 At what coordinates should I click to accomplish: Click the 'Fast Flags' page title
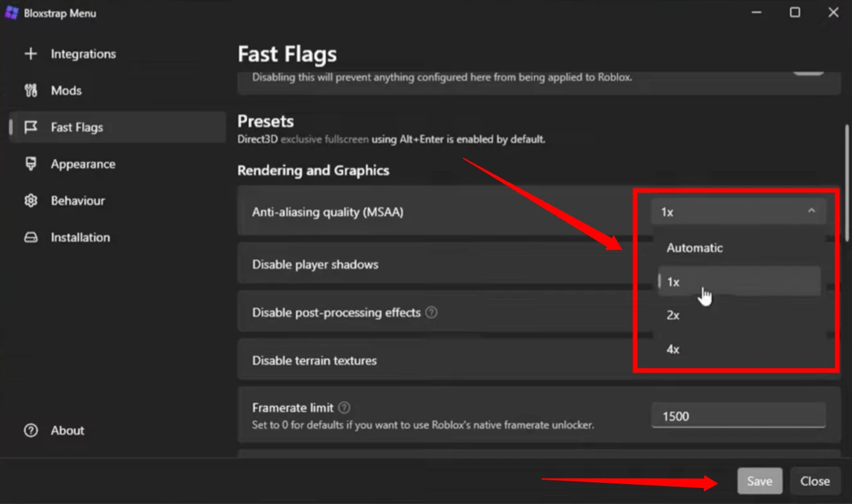(287, 55)
